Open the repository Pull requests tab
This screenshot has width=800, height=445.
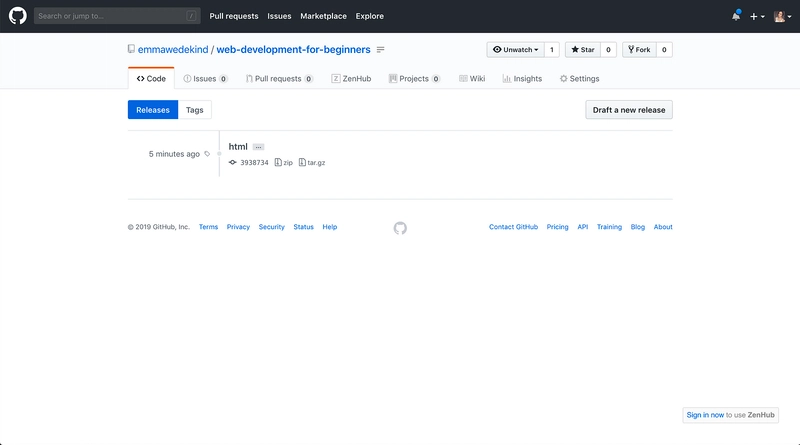point(279,79)
